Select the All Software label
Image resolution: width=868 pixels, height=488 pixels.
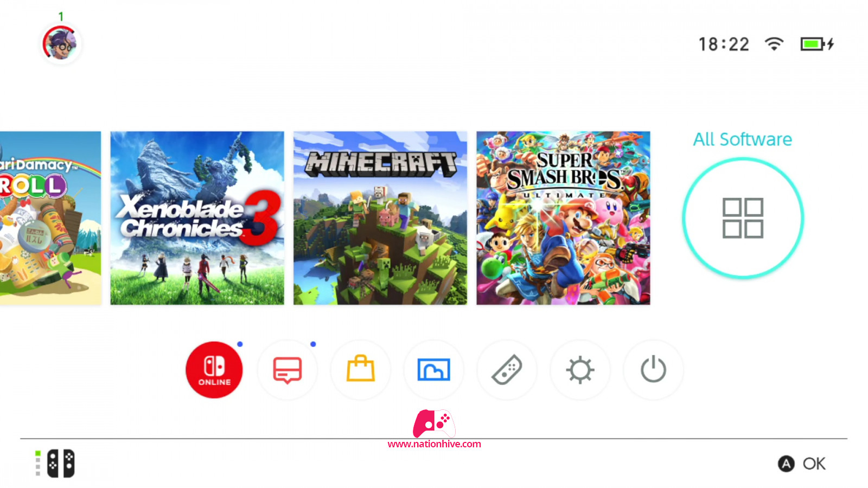click(x=743, y=139)
